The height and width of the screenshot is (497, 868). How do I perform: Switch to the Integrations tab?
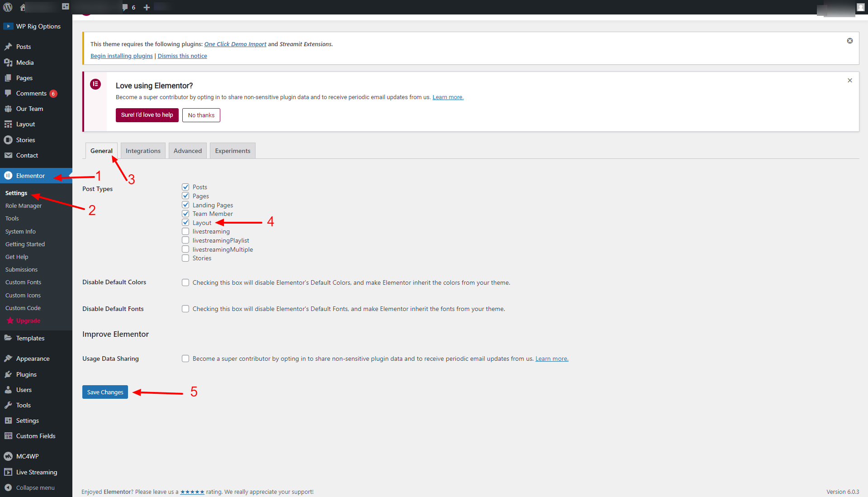[x=143, y=151]
